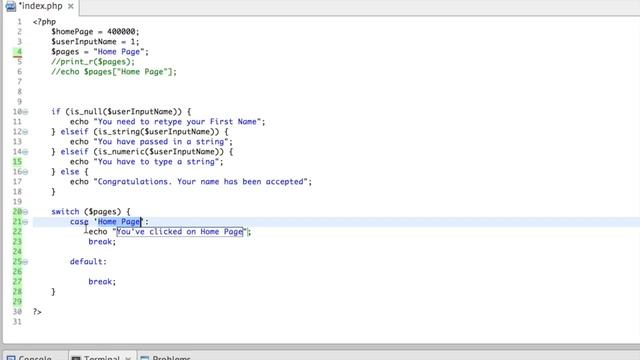Open the Terminal panel tab

[102, 357]
